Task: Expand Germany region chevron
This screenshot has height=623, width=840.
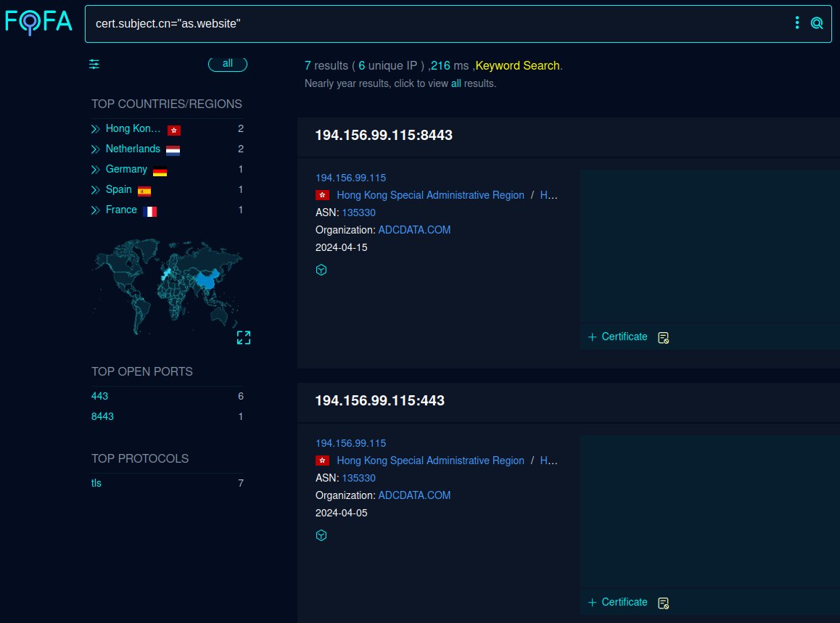Action: click(95, 170)
